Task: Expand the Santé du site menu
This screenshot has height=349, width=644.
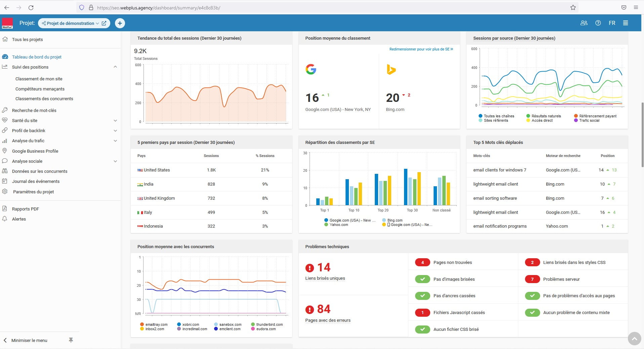Action: pos(115,120)
